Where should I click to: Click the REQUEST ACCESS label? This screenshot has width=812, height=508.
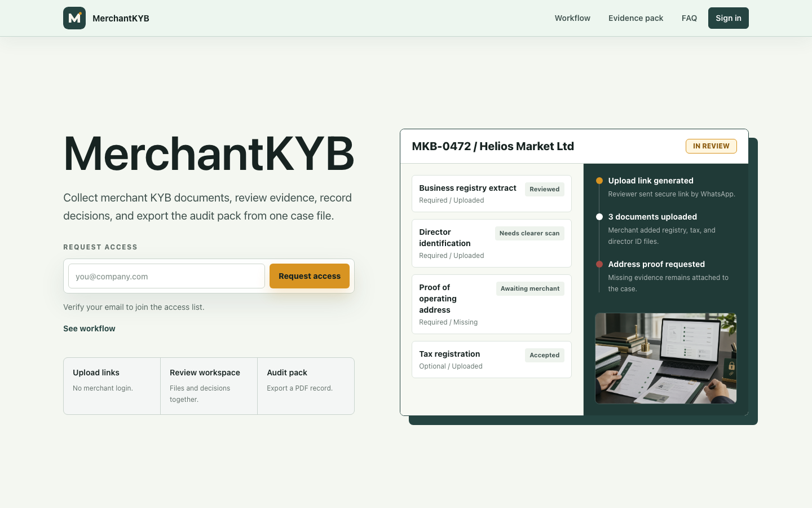(100, 247)
